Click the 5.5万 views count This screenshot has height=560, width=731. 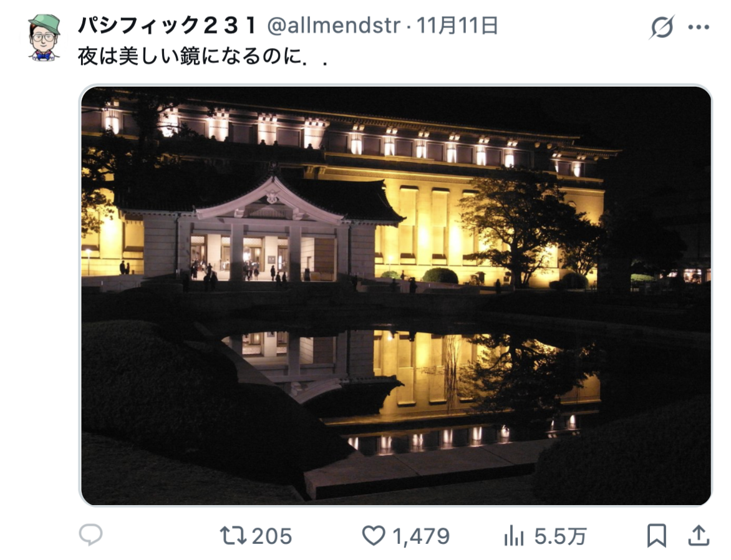[x=560, y=536]
